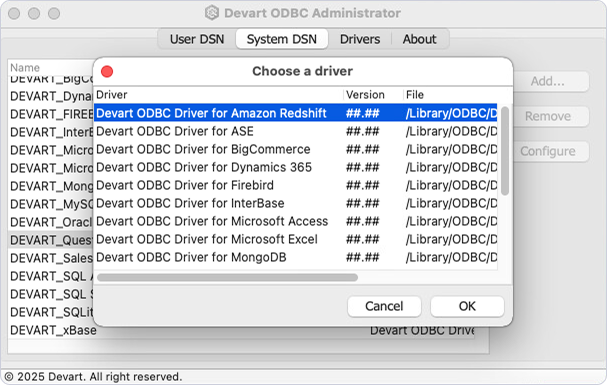Select the DEVART_Mong data source row

click(x=51, y=186)
